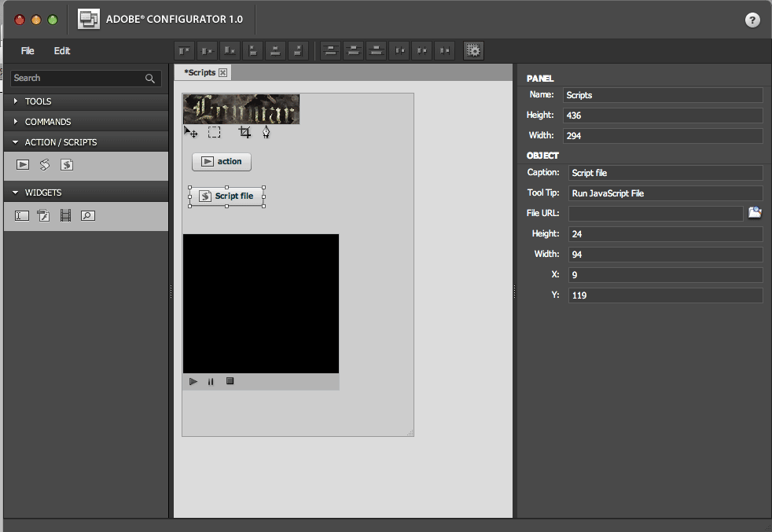
Task: Close the Scripts tab
Action: 223,72
